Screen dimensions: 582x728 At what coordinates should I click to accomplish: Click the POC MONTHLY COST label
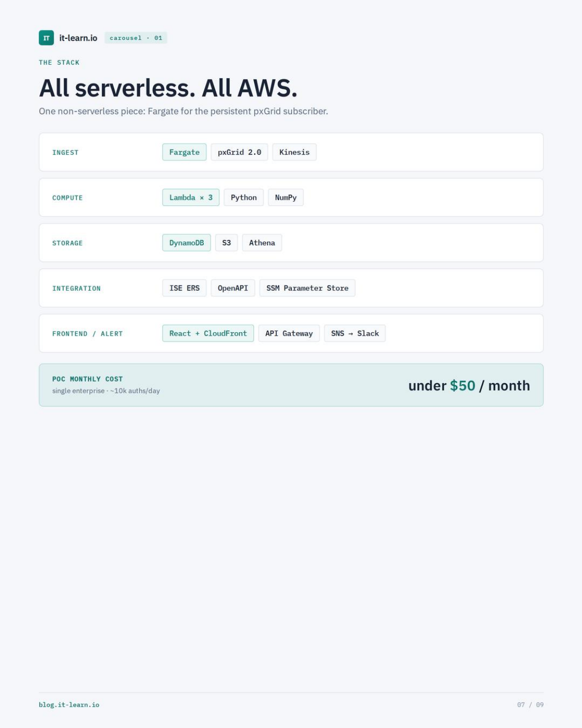pyautogui.click(x=87, y=379)
